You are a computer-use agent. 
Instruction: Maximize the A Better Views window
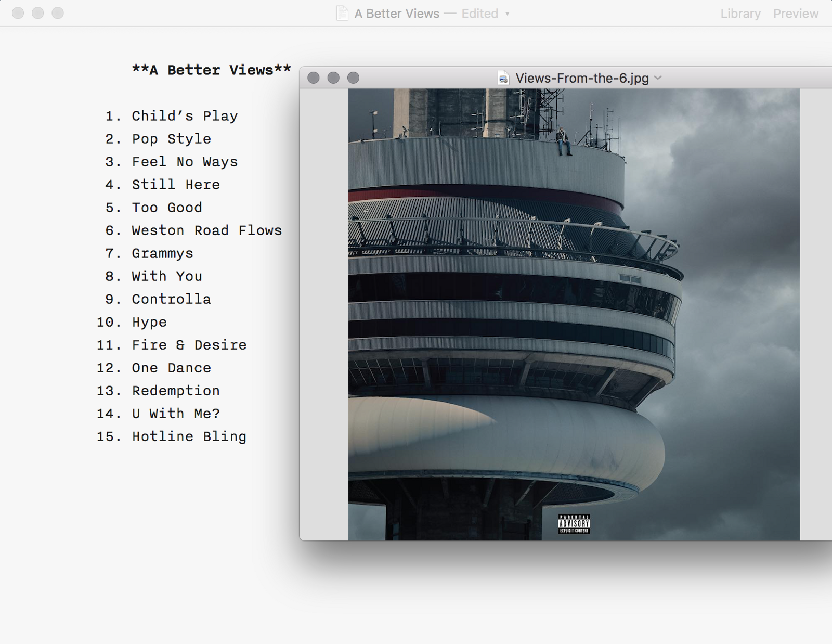(x=58, y=13)
